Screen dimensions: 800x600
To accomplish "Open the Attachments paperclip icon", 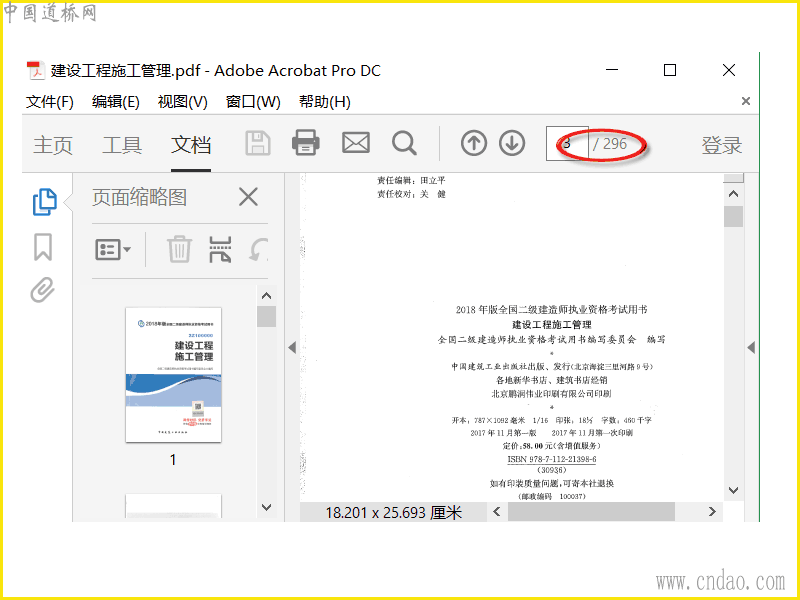I will 42,290.
